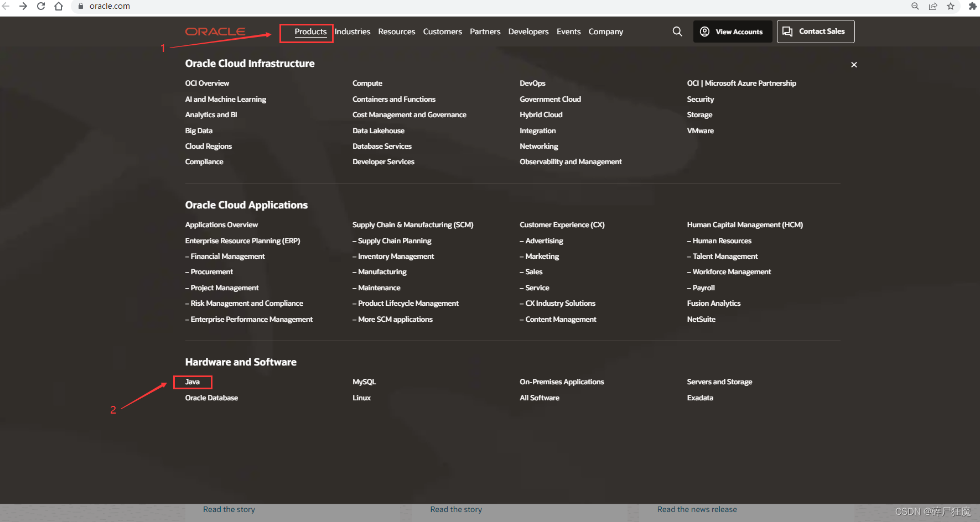Image resolution: width=980 pixels, height=522 pixels.
Task: Open the Resources menu
Action: (397, 32)
